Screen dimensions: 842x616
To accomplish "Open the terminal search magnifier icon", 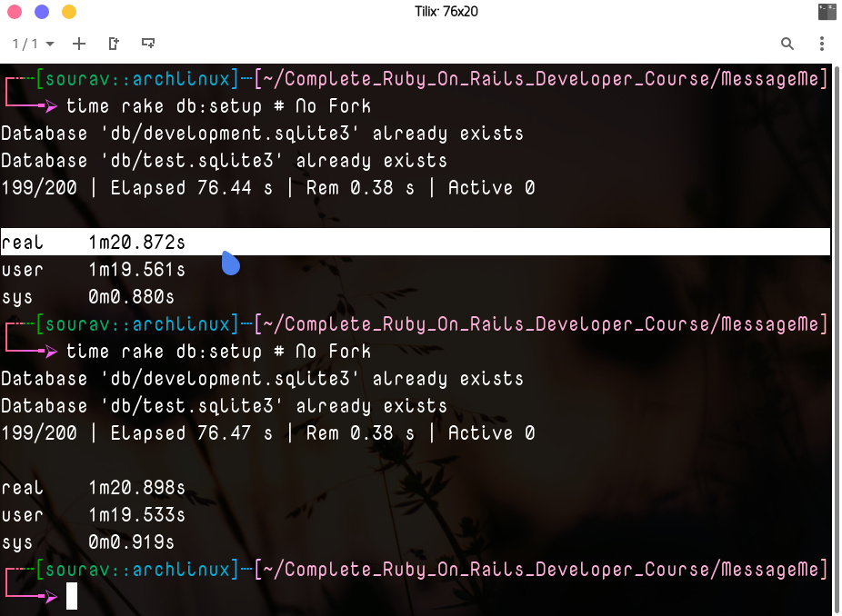I will (787, 44).
